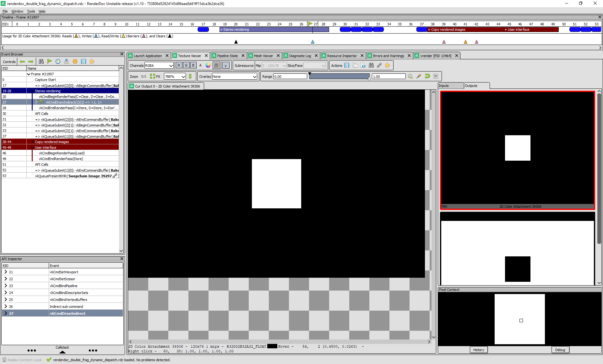Click the History button in Pixel Context
603x364 pixels.
479,350
